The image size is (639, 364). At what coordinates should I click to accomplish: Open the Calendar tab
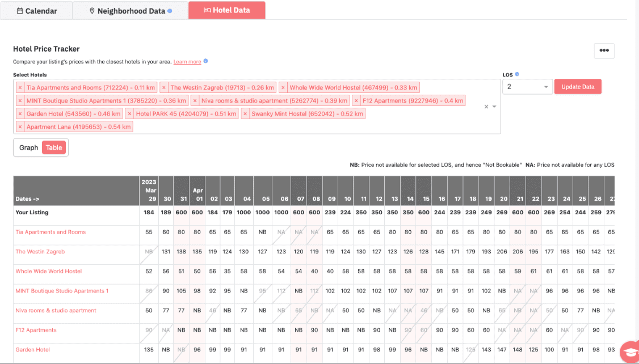point(37,10)
